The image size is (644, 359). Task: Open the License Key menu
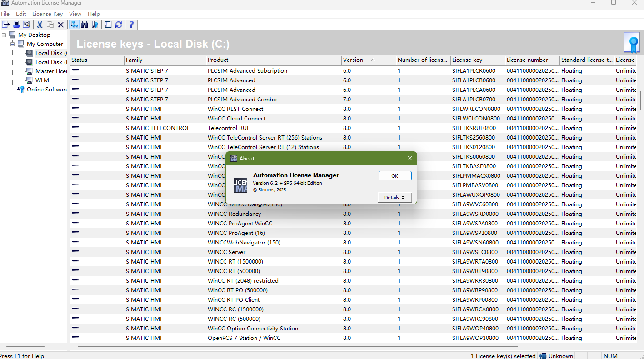[47, 14]
